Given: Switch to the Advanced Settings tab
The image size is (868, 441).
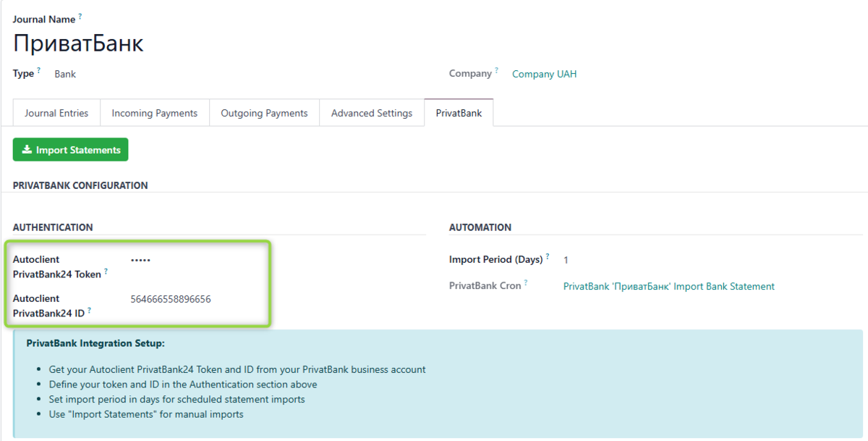Looking at the screenshot, I should 371,112.
